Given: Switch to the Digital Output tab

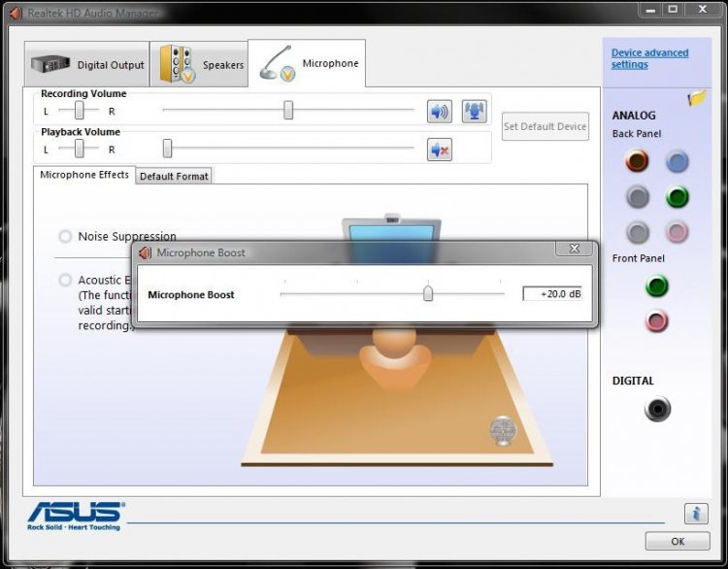Looking at the screenshot, I should tap(86, 64).
